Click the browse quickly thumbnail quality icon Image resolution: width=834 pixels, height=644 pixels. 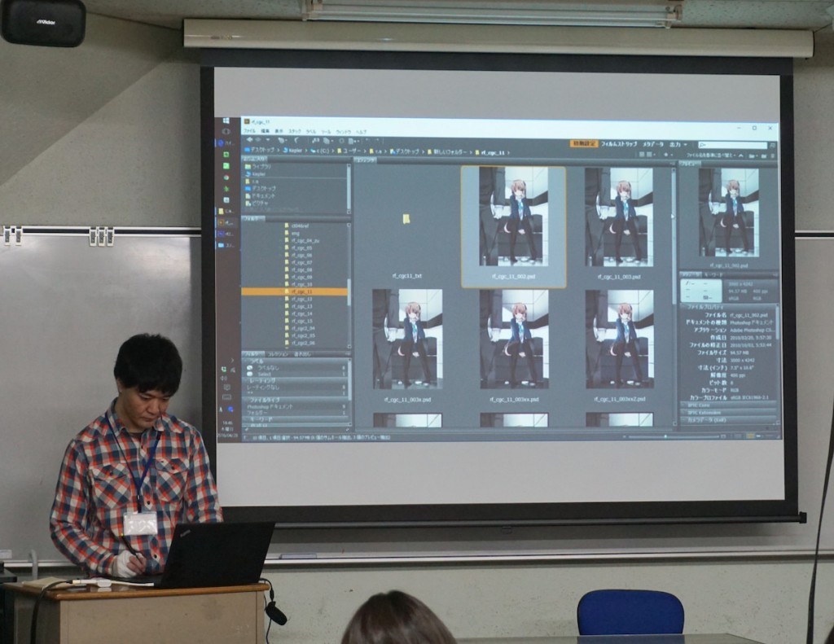642,155
